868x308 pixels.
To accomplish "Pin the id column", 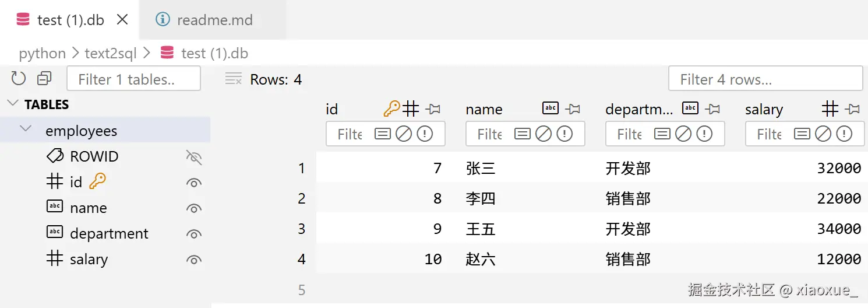I will click(433, 108).
